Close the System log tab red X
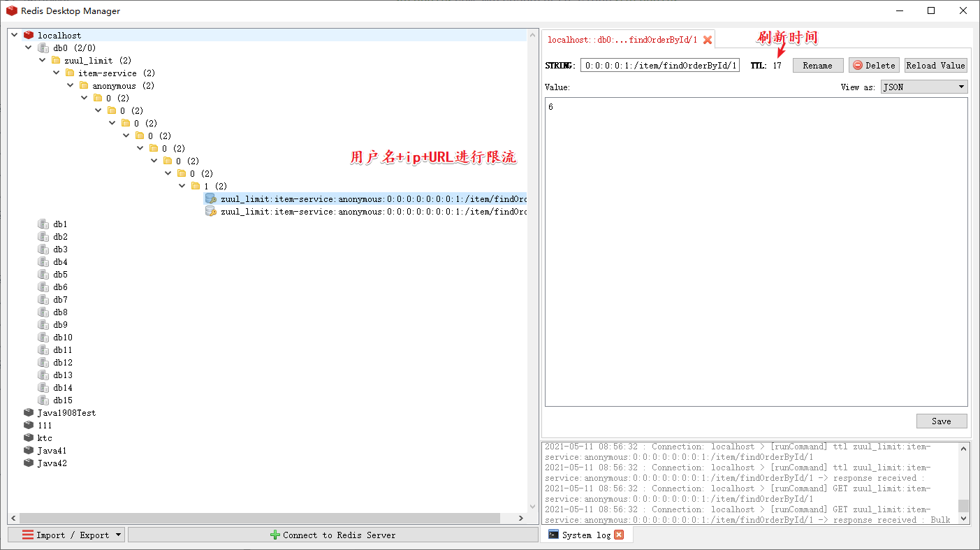980x550 pixels. (619, 535)
